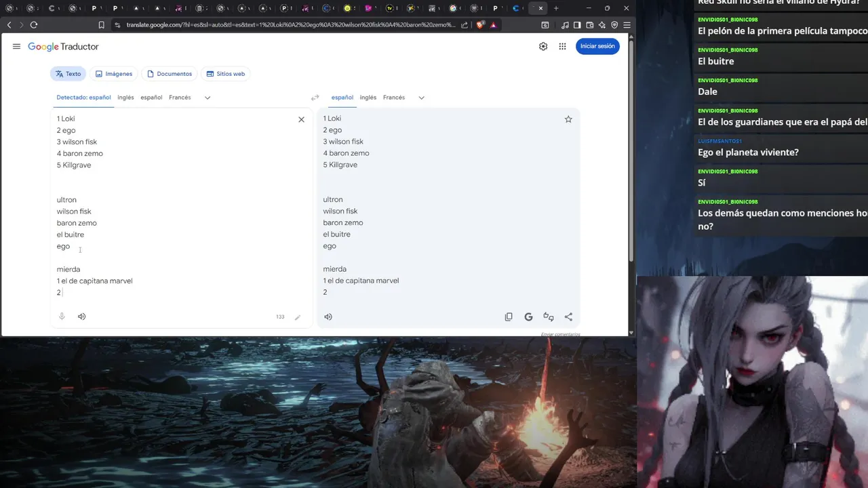Viewport: 868px width, 488px height.
Task: Open Brave Rewards triangle icon
Action: click(x=493, y=25)
